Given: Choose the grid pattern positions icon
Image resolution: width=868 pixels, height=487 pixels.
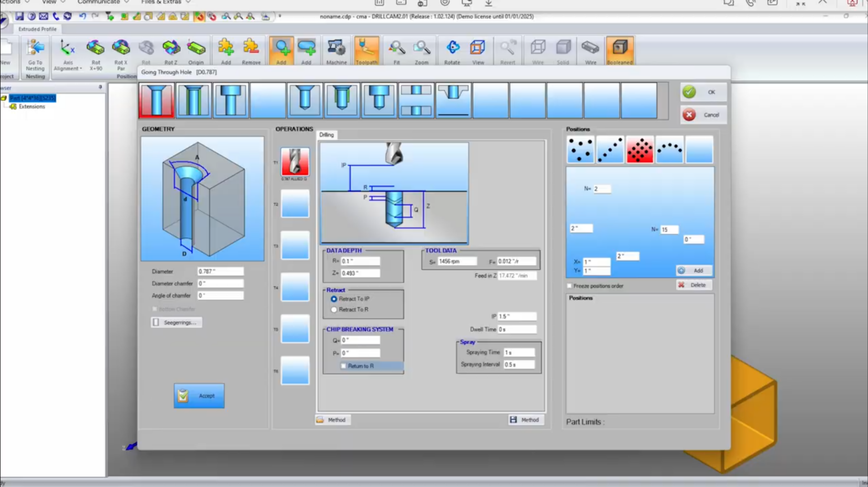Looking at the screenshot, I should tap(640, 150).
